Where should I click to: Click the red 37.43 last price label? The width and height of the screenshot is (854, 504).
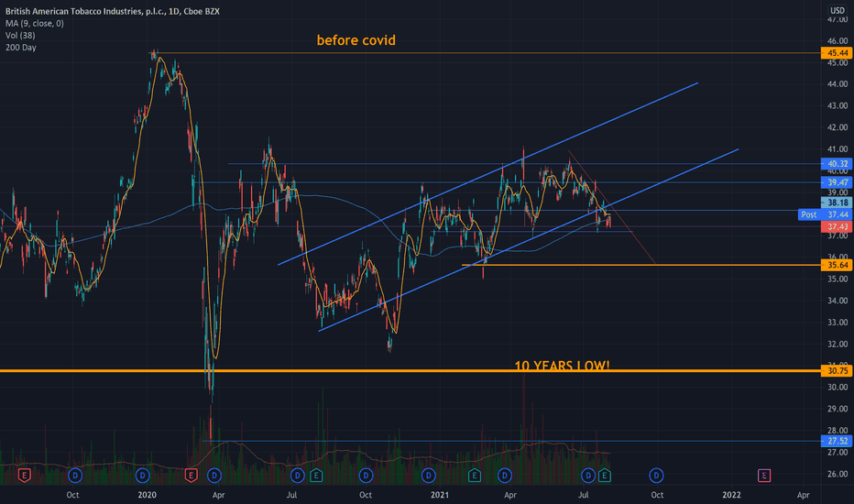pos(838,226)
